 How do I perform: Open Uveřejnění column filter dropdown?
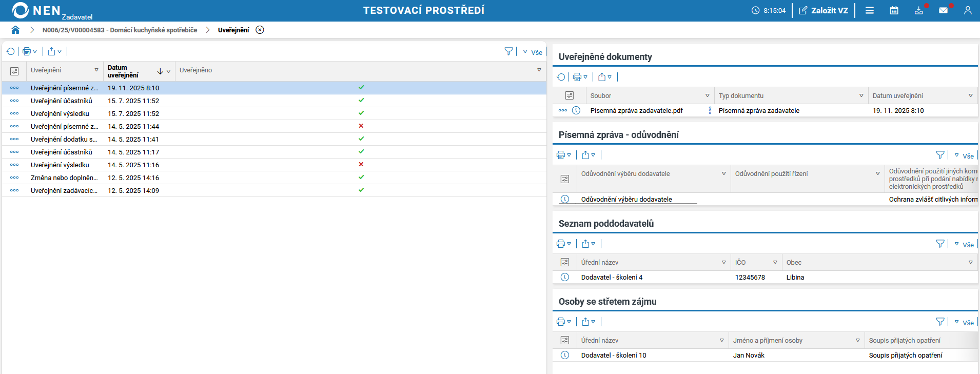point(96,70)
